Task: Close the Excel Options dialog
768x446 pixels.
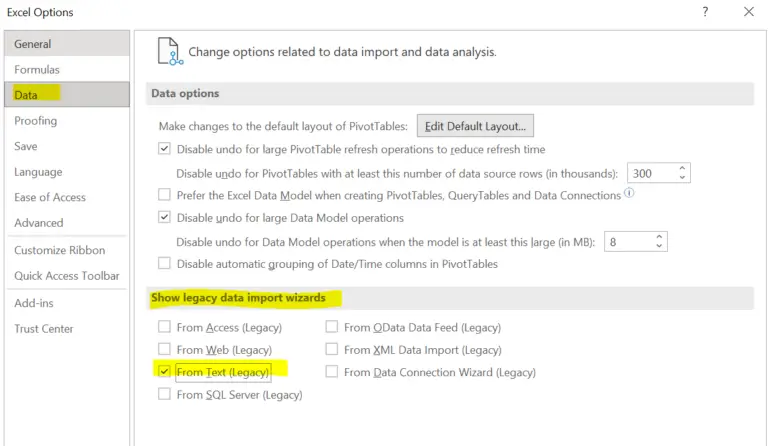Action: [x=748, y=12]
